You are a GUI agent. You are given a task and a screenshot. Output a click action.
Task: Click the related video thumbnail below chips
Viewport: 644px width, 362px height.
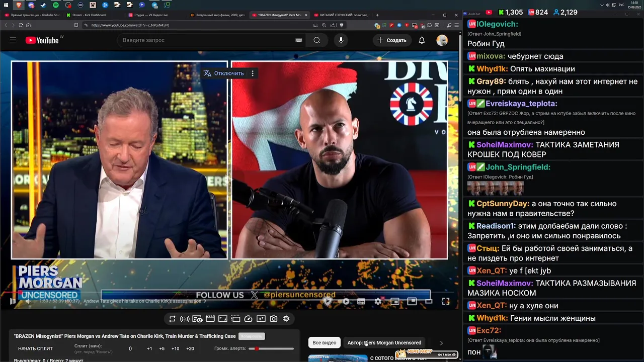click(338, 358)
